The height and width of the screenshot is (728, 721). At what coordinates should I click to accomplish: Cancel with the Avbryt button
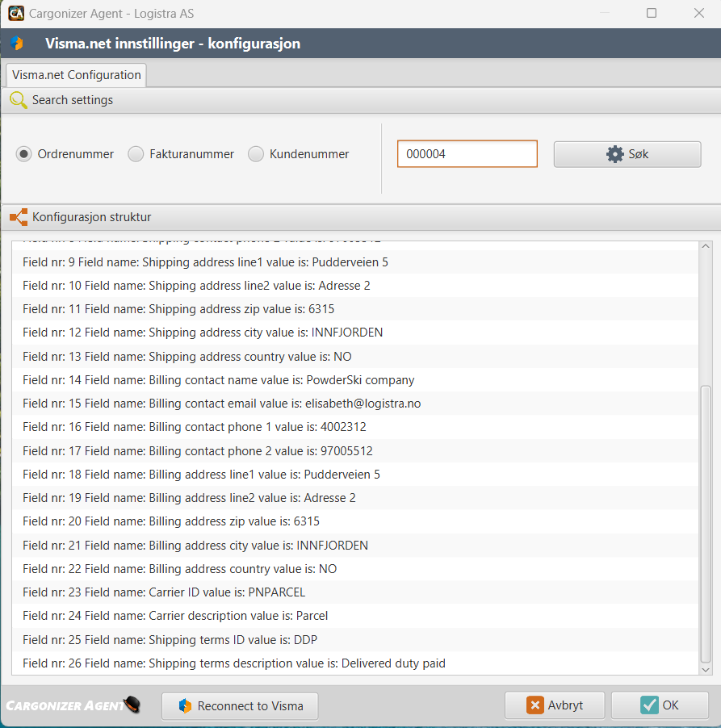(x=555, y=705)
